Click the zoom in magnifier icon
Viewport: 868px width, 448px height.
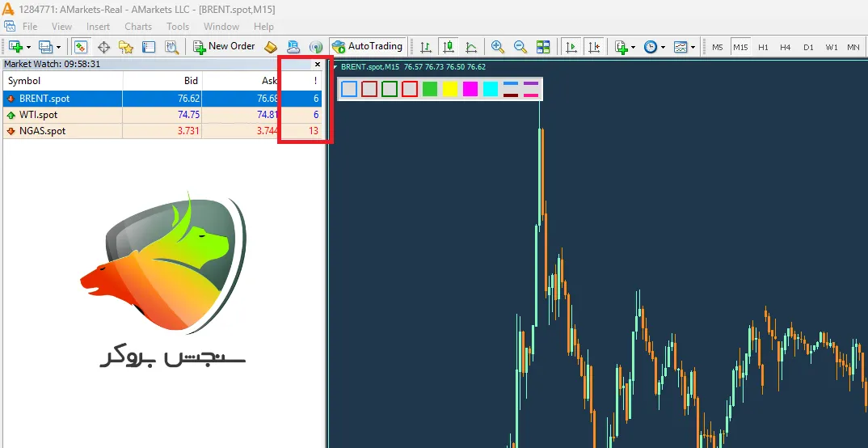click(498, 47)
